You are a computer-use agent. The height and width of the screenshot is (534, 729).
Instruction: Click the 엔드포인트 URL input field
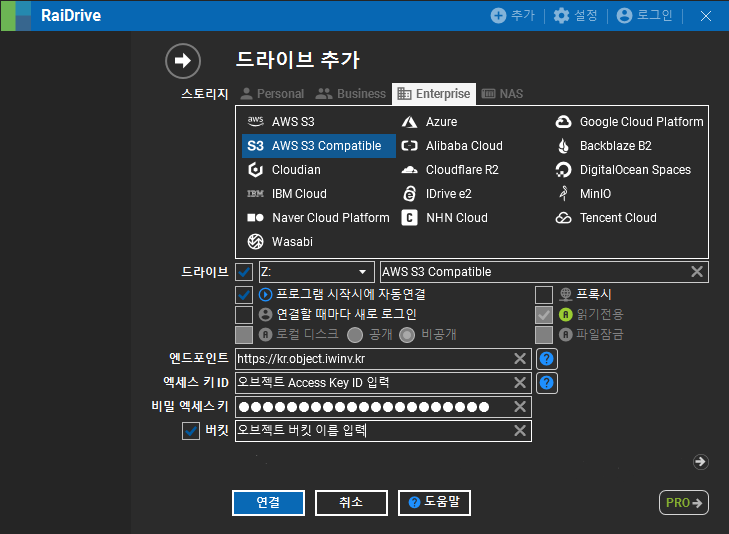(x=383, y=359)
